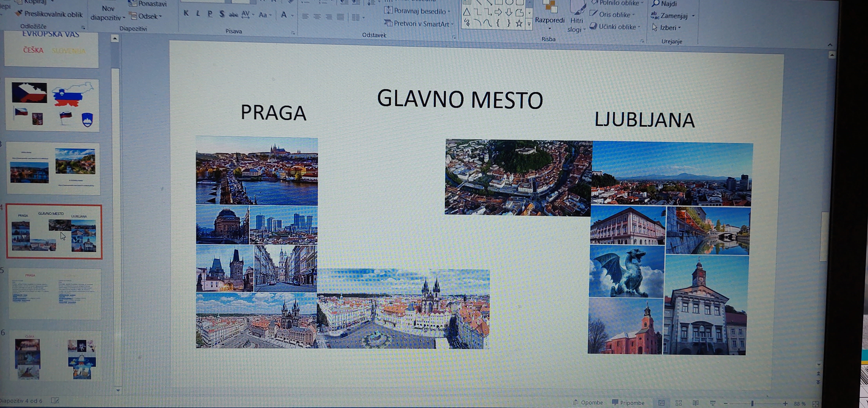868x408 pixels.
Task: Select the bent-corner arrow shape
Action: pos(519,13)
